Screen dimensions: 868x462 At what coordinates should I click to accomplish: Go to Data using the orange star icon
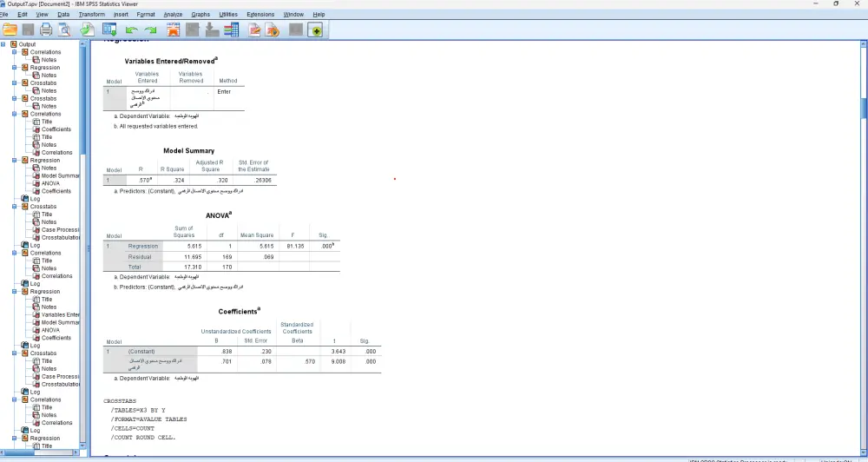(174, 30)
